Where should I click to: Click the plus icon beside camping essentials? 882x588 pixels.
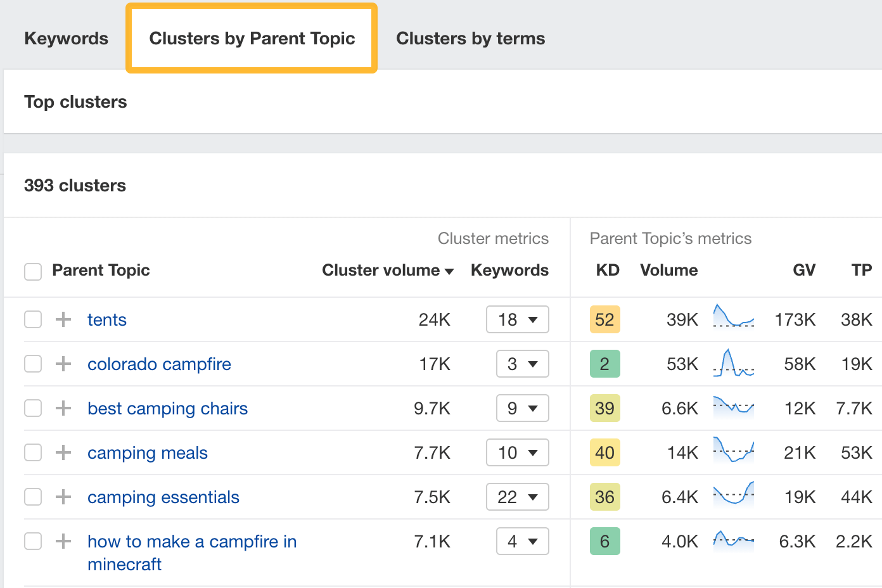coord(63,497)
